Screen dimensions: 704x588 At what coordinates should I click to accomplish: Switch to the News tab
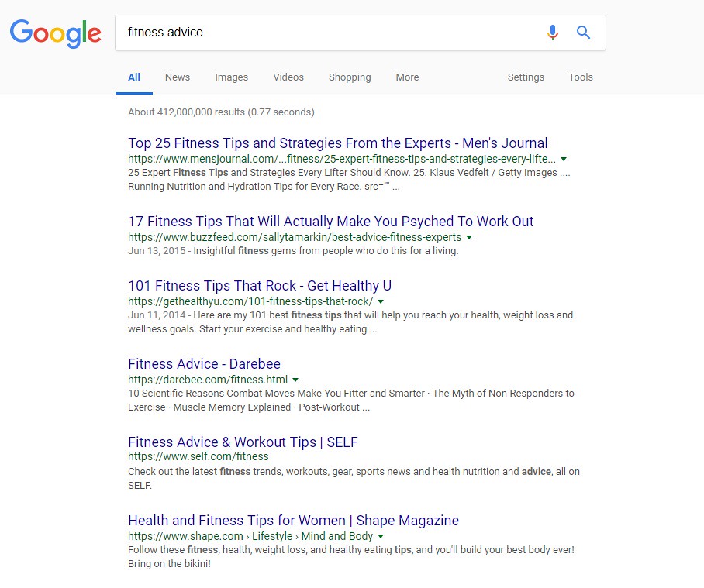pyautogui.click(x=178, y=77)
